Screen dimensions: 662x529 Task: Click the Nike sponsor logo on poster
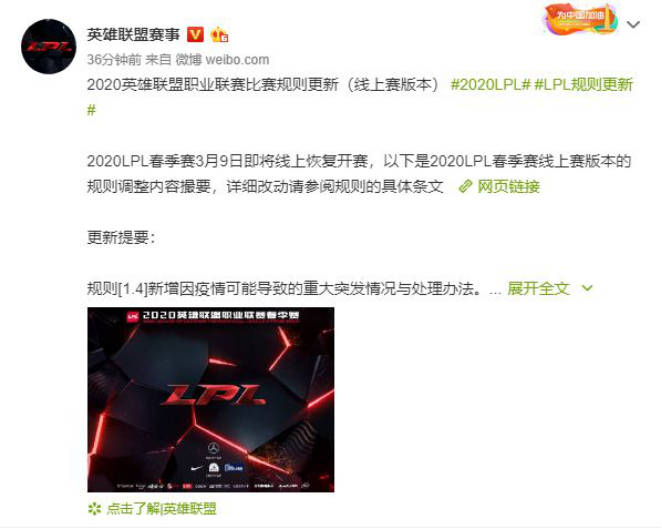[196, 468]
